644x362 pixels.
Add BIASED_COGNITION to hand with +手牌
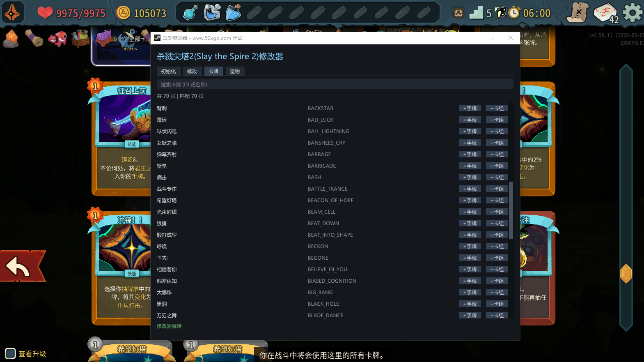pos(470,281)
